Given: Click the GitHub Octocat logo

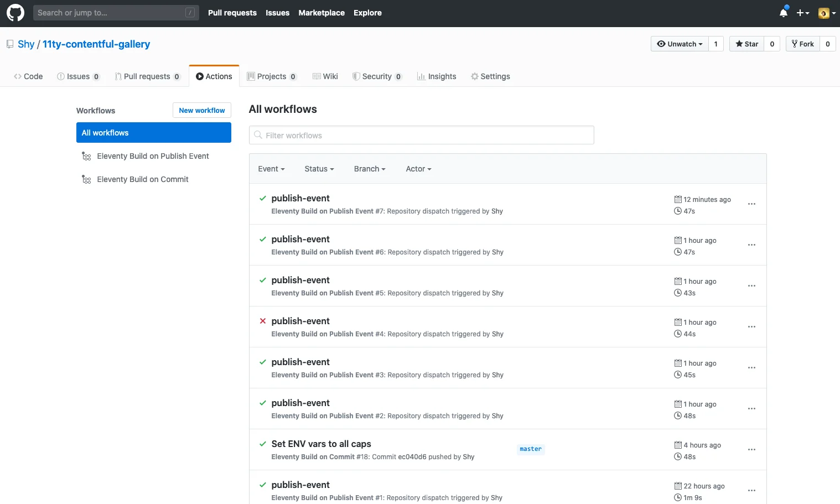Looking at the screenshot, I should [15, 13].
